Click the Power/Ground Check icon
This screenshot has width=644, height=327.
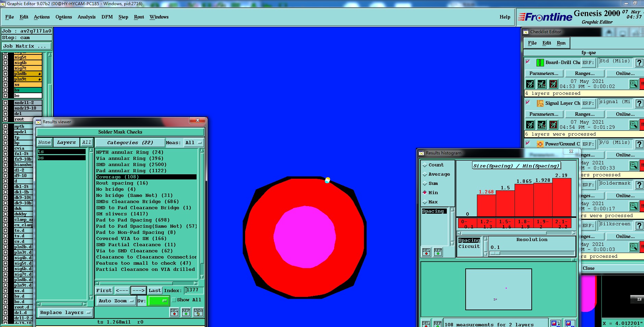click(540, 144)
